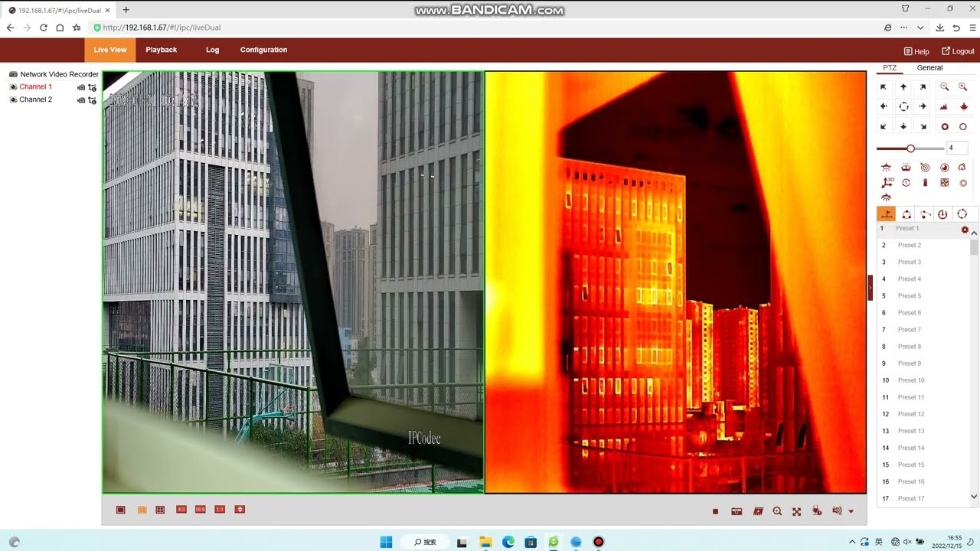980x551 pixels.
Task: Click the self-adaptive window size icon
Action: coord(240,510)
